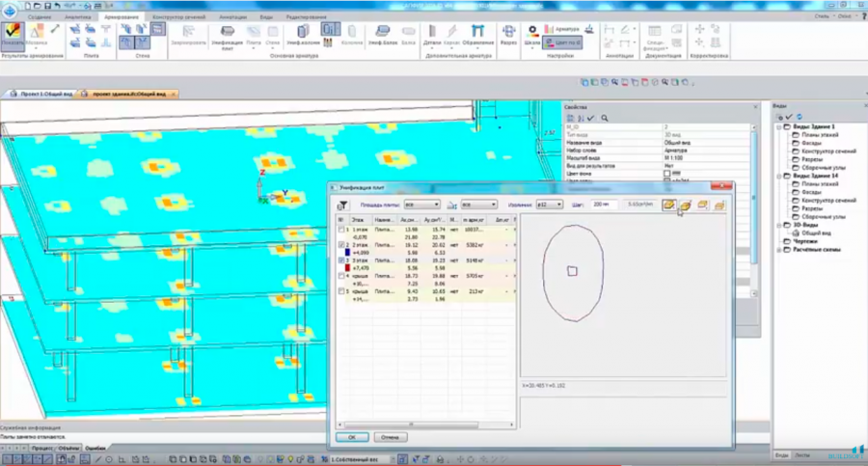Switch to the Аналитика ribbon tab
The width and height of the screenshot is (868, 466).
point(78,17)
